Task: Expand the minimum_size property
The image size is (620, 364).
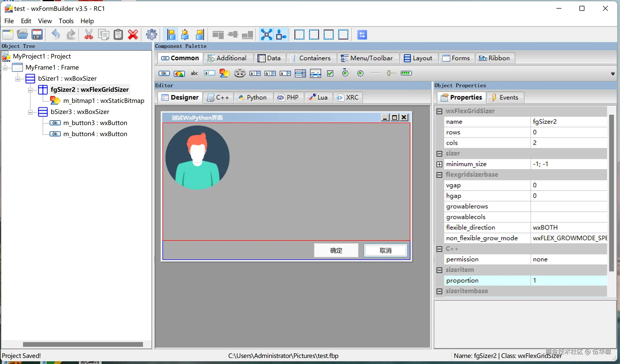Action: [x=439, y=164]
